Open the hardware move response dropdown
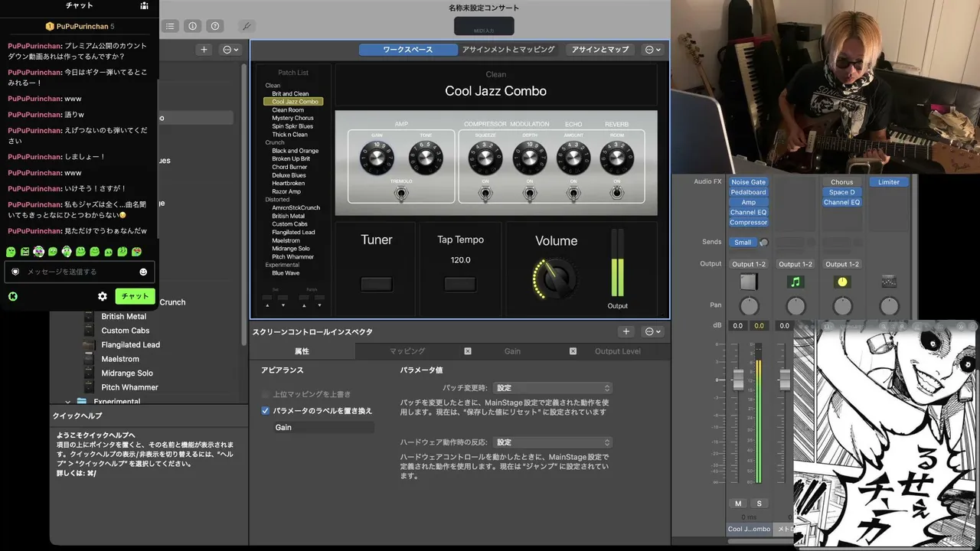The image size is (980, 551). 553,442
